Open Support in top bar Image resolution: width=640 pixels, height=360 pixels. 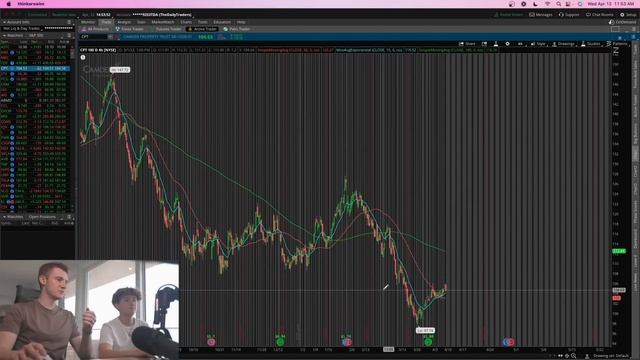[569, 15]
